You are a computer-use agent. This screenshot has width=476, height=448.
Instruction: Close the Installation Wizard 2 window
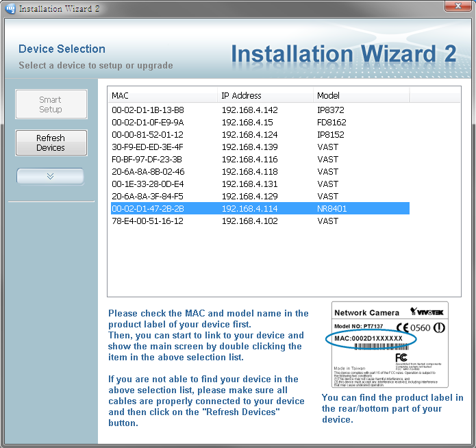point(458,5)
